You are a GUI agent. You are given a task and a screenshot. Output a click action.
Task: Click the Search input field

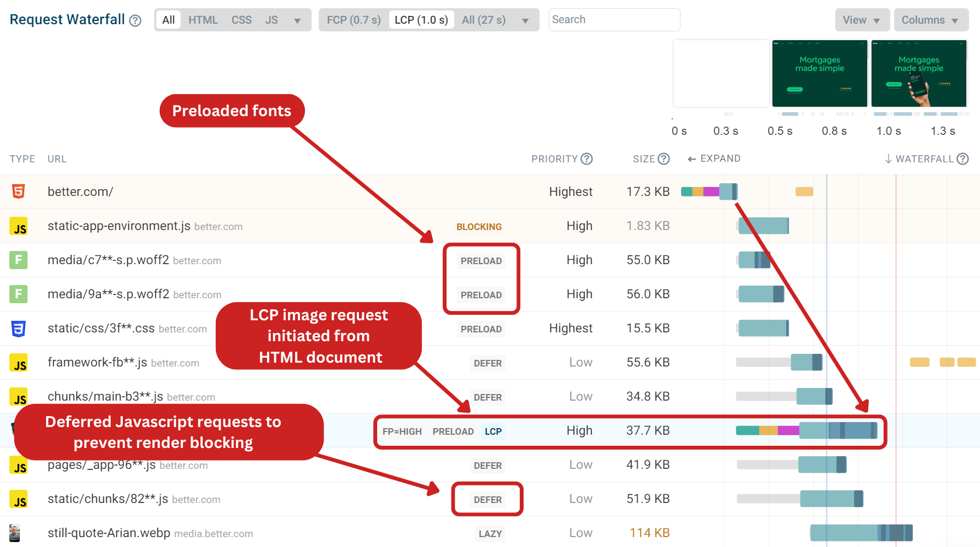tap(614, 20)
